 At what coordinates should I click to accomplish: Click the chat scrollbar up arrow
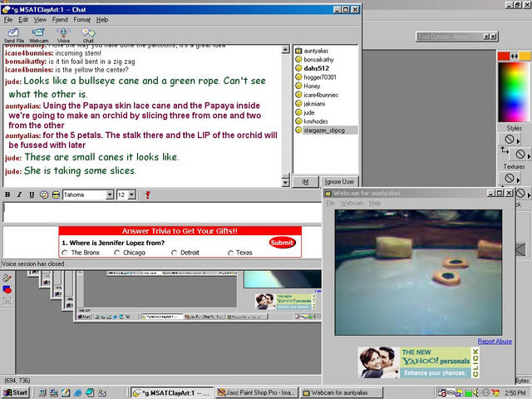click(x=285, y=50)
